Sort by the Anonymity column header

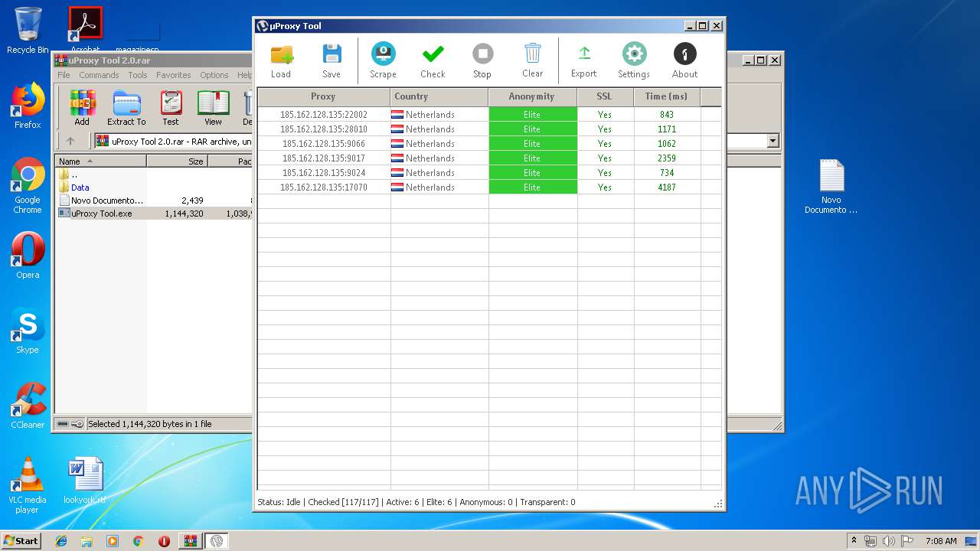[x=533, y=96]
